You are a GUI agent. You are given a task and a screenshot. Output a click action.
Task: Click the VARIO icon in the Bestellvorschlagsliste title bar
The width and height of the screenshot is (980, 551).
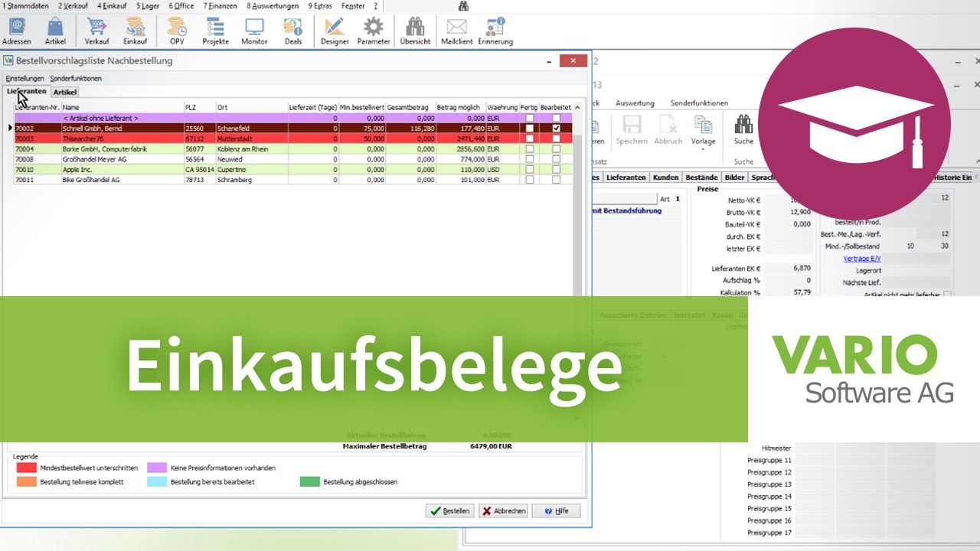(9, 60)
